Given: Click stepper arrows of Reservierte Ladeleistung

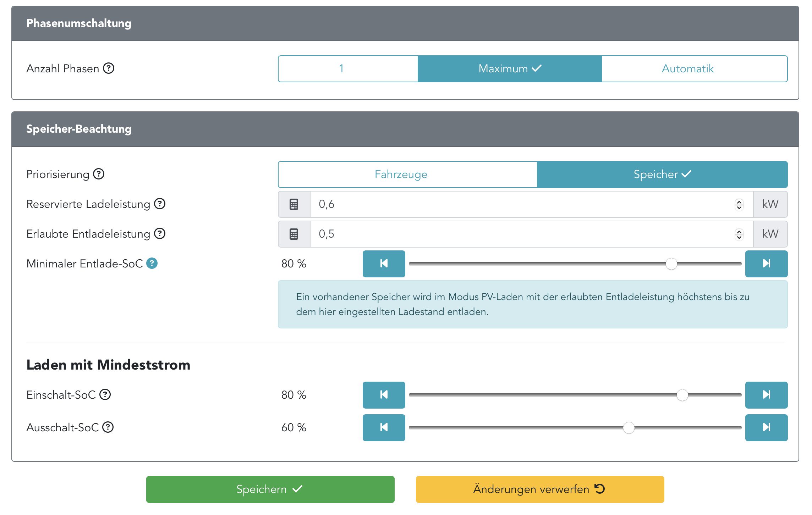Looking at the screenshot, I should tap(739, 204).
